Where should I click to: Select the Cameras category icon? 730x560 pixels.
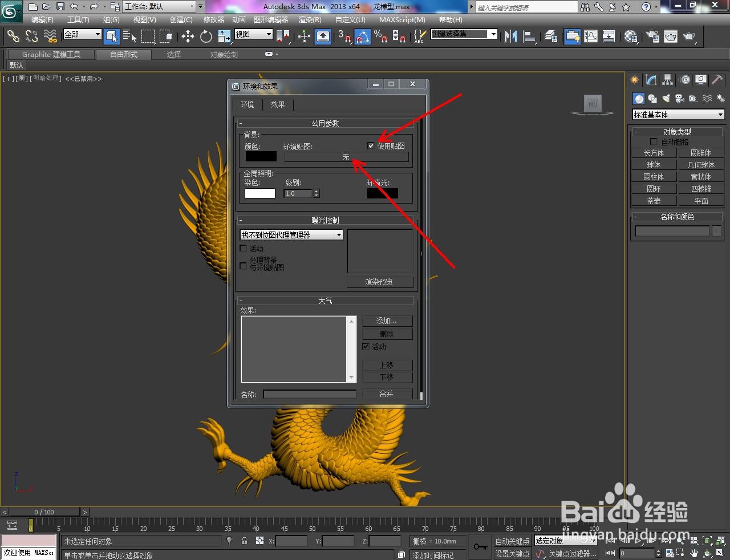pyautogui.click(x=679, y=99)
